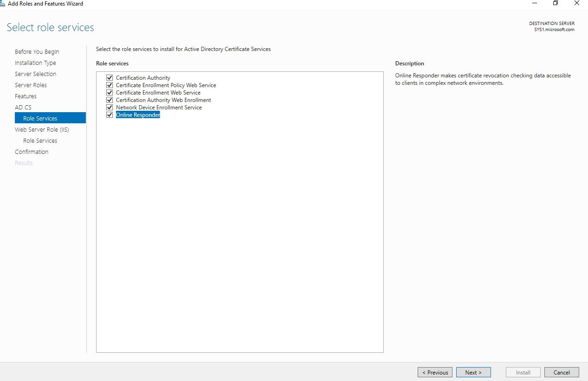Jump to Server Roles page

click(x=31, y=85)
